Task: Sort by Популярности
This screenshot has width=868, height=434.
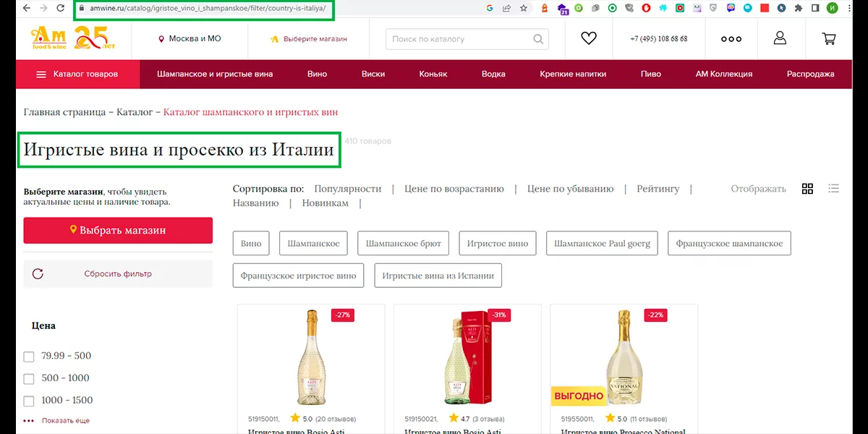Action: pos(348,189)
